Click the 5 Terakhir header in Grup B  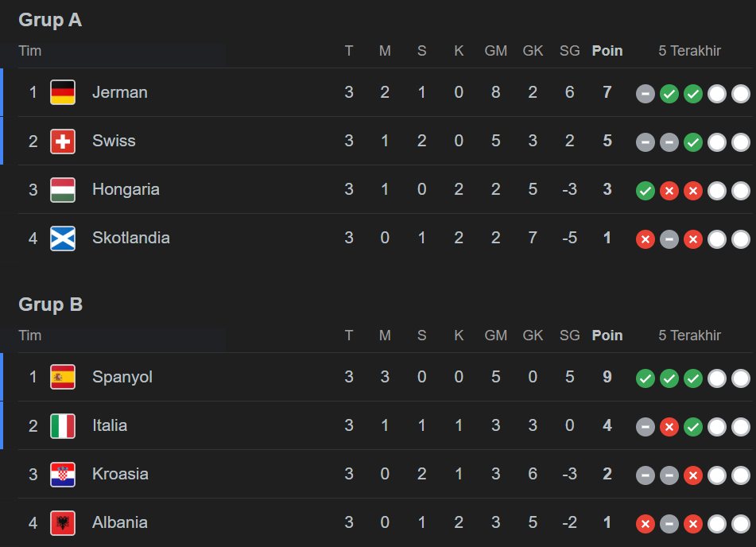pos(690,336)
